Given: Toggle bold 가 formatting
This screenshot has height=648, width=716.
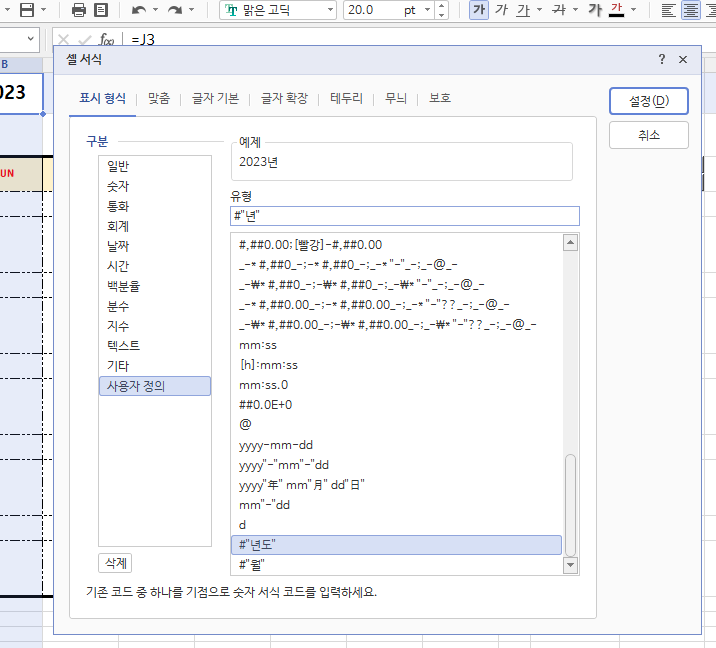Looking at the screenshot, I should [479, 10].
